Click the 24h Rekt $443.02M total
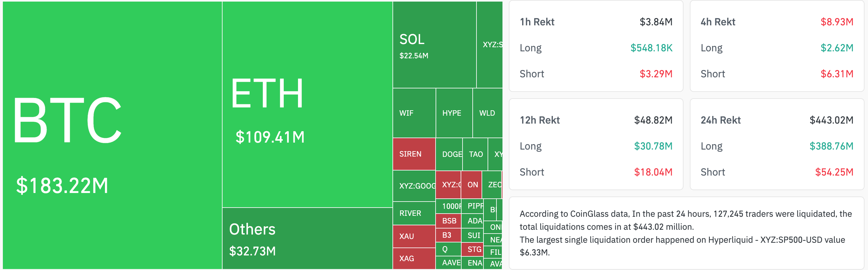The width and height of the screenshot is (868, 270). (831, 120)
